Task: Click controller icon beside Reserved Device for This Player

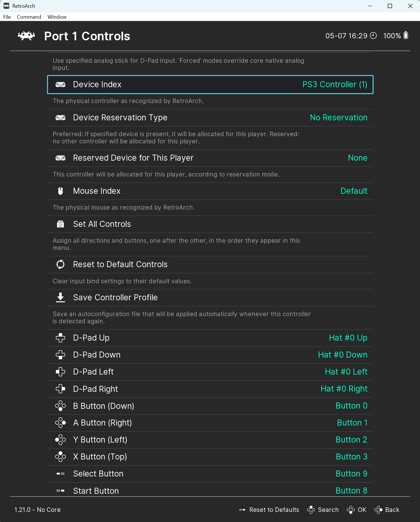Action: 60,158
